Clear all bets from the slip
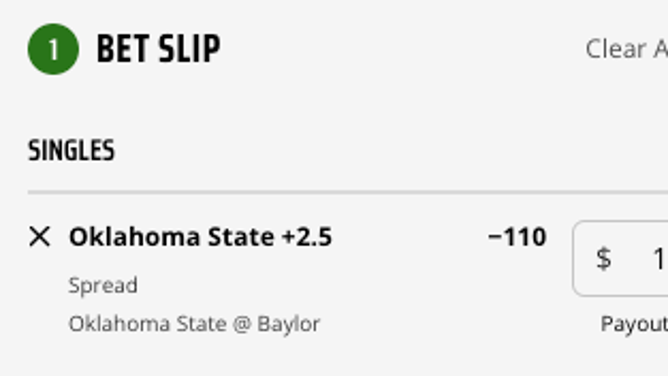 [627, 49]
